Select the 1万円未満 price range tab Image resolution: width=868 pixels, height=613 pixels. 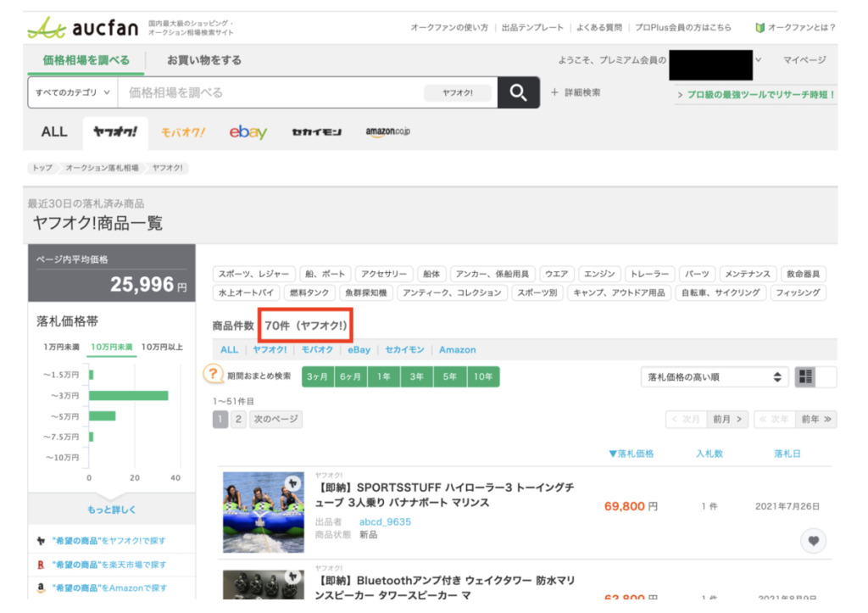coord(61,347)
